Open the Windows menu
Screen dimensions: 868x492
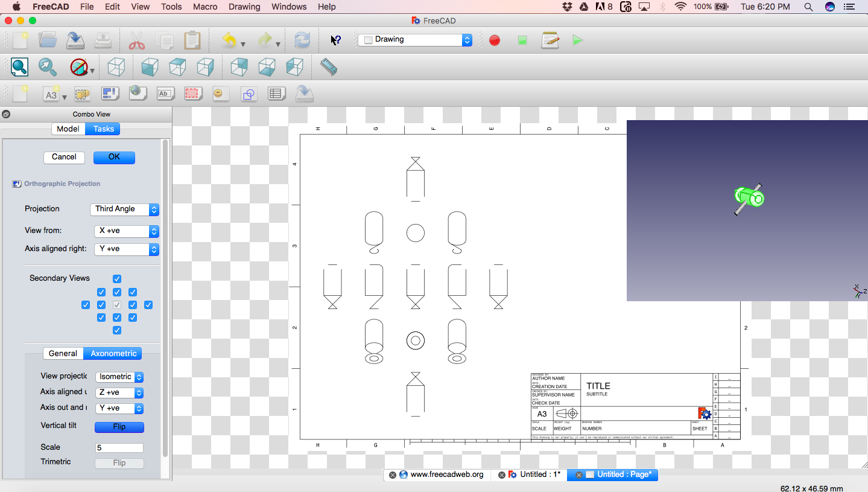coord(289,7)
